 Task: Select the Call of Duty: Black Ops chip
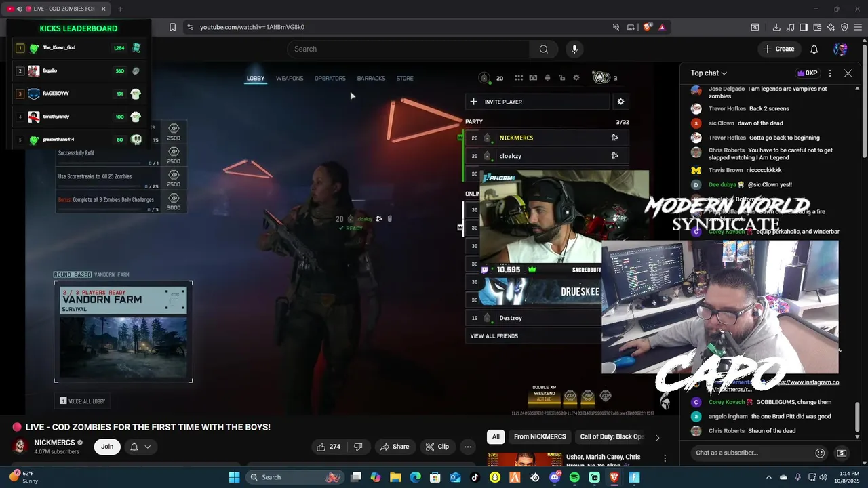click(x=612, y=437)
